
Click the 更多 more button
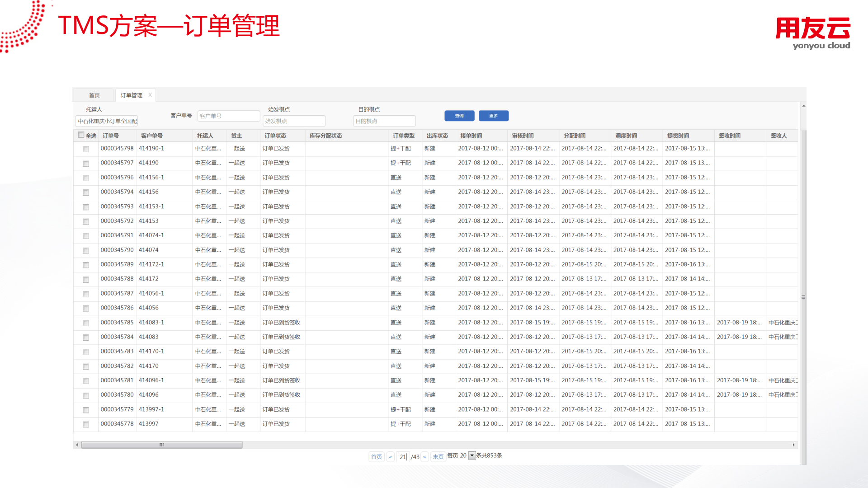click(493, 116)
